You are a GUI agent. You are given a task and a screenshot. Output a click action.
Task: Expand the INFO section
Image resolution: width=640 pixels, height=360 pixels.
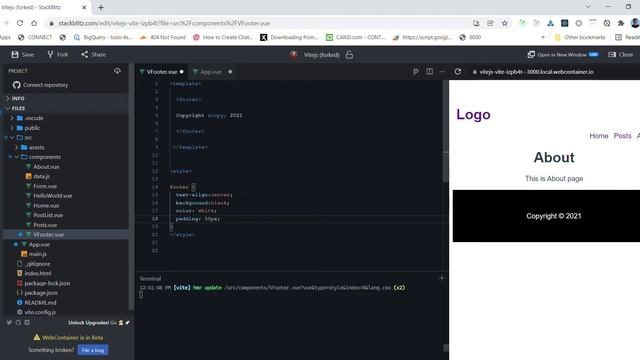point(18,98)
